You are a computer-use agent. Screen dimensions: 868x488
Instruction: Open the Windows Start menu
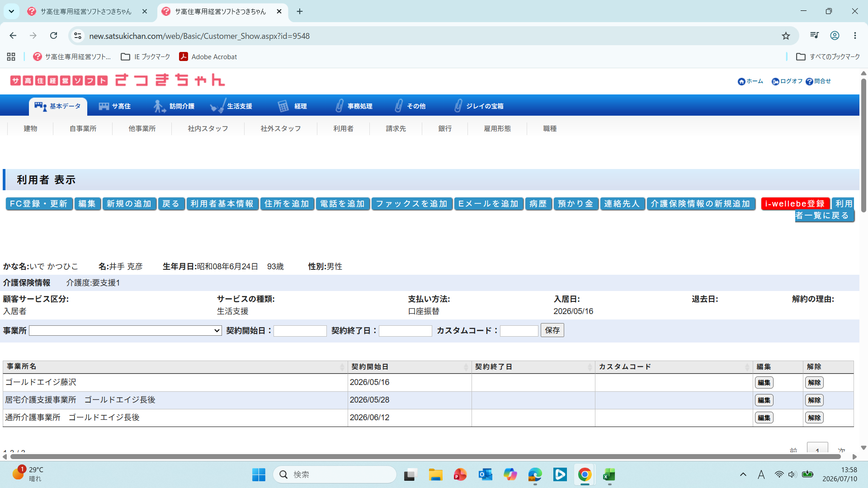(x=259, y=474)
